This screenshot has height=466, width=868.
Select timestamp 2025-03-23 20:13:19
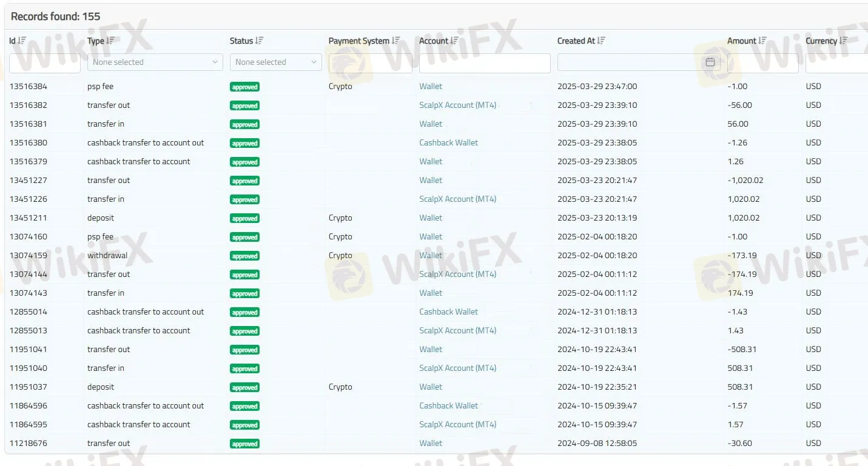[x=597, y=218]
